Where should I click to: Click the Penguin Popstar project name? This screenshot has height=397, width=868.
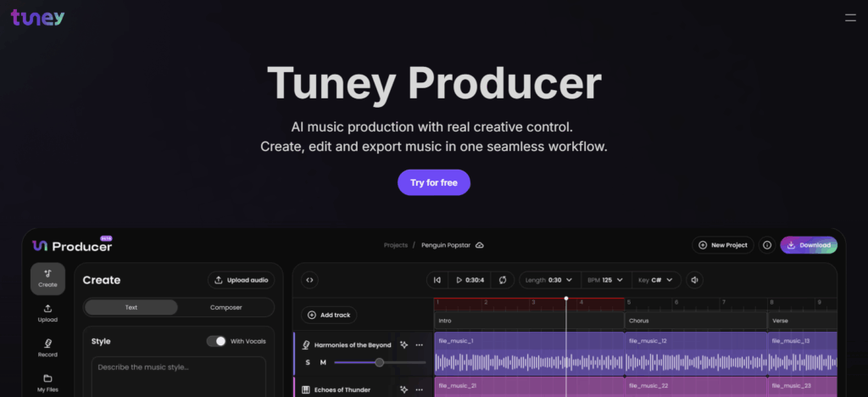(446, 245)
